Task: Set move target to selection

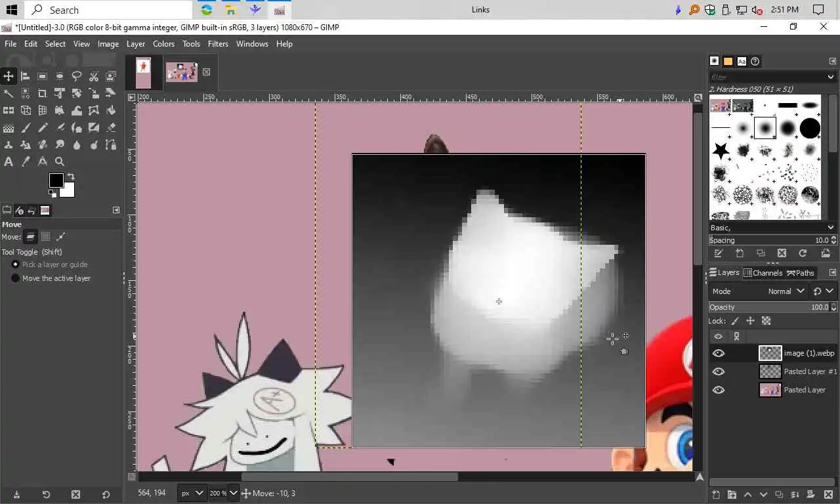Action: coord(46,237)
